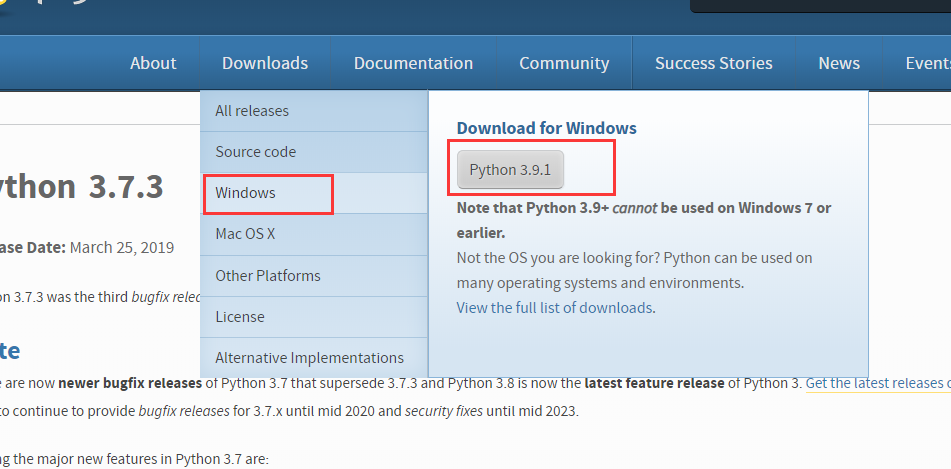
Task: Click the 'newer bugfix releases' bold text
Action: (x=130, y=383)
